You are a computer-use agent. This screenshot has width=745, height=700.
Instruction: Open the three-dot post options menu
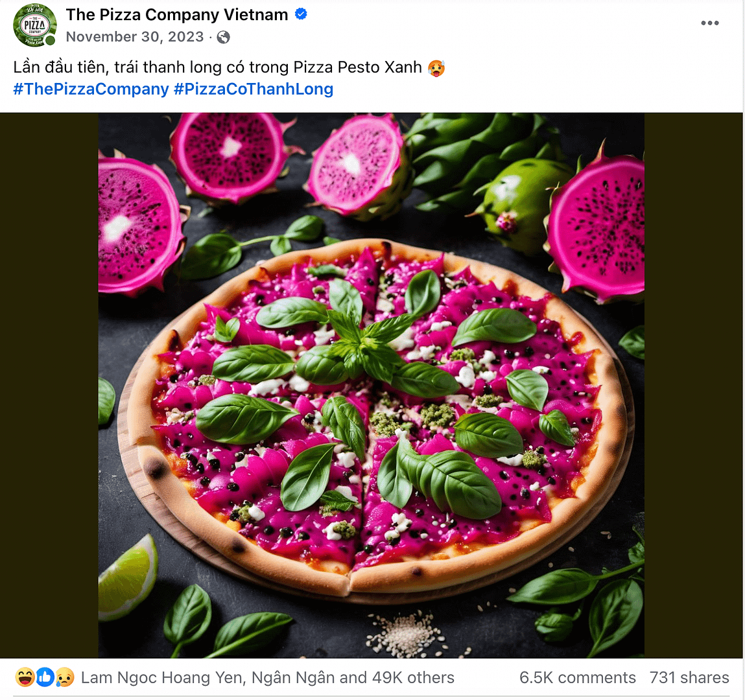coord(709,23)
